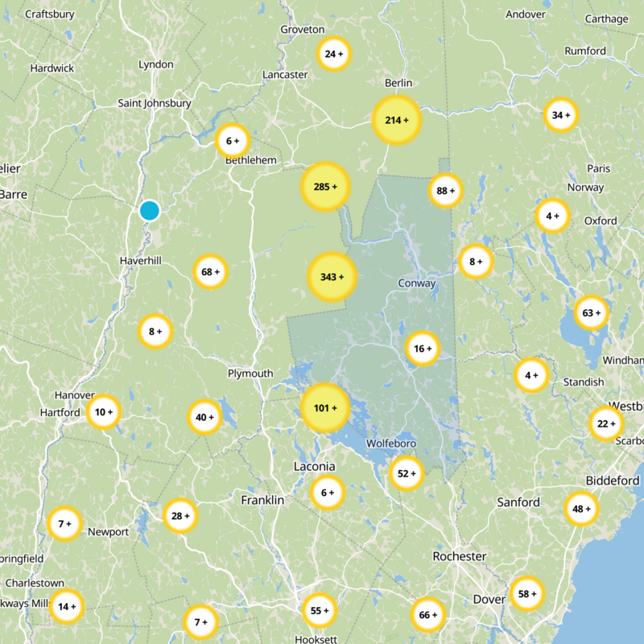Click the Saint Johnsbury label

(x=155, y=103)
